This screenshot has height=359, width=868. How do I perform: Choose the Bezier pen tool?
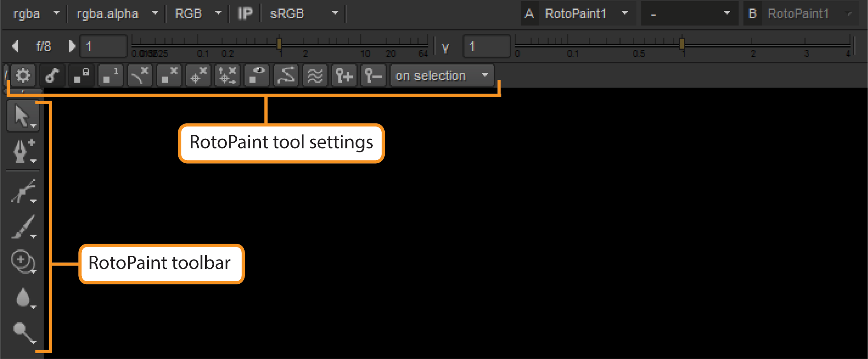(23, 151)
